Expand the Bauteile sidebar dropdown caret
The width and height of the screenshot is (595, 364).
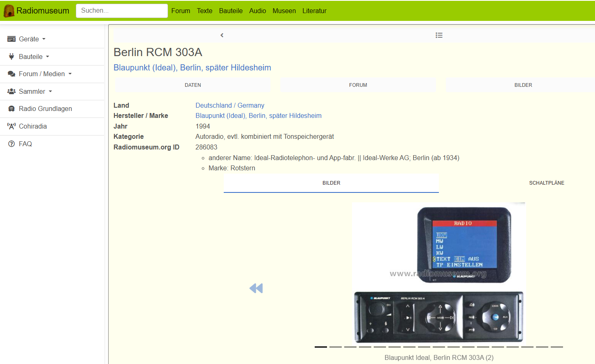[x=48, y=57]
